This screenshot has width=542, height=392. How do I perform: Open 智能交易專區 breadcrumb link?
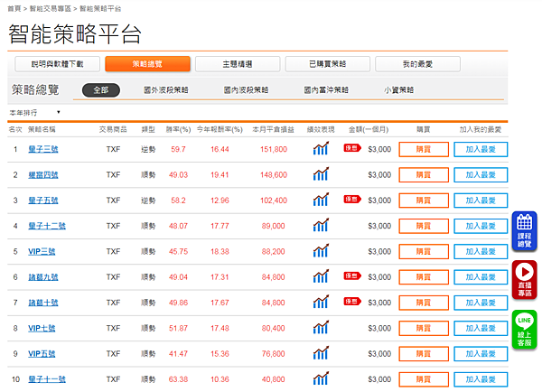(51, 9)
